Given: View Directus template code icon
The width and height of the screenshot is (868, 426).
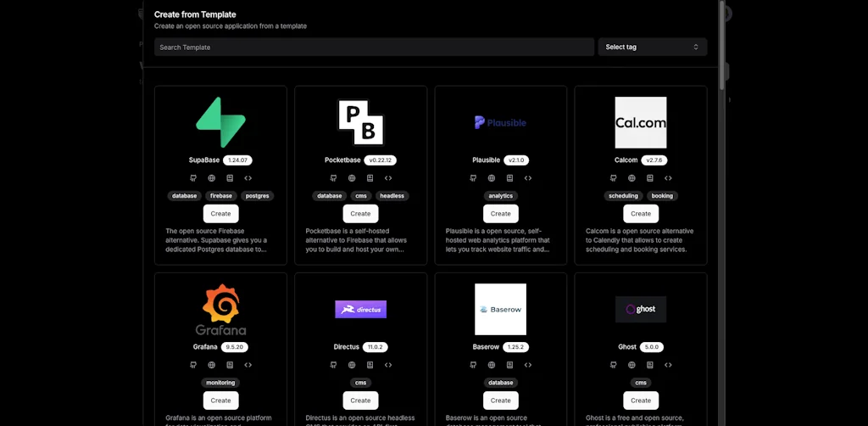Looking at the screenshot, I should (388, 365).
